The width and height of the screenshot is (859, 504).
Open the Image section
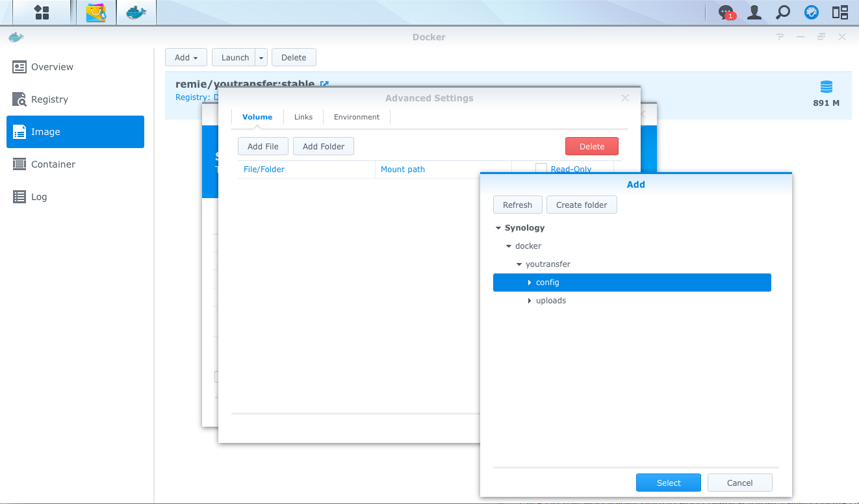pos(75,132)
